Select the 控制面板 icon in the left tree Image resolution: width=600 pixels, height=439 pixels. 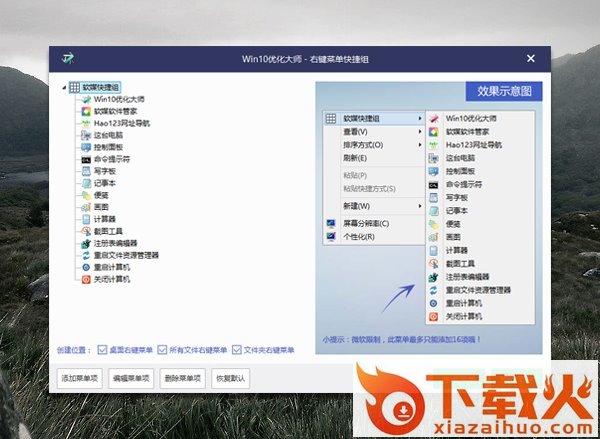[x=86, y=148]
